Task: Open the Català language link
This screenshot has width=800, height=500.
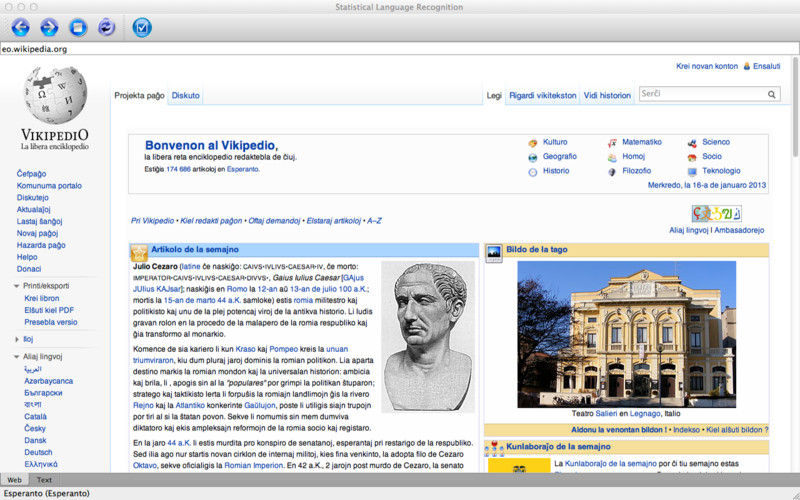Action: pyautogui.click(x=35, y=417)
